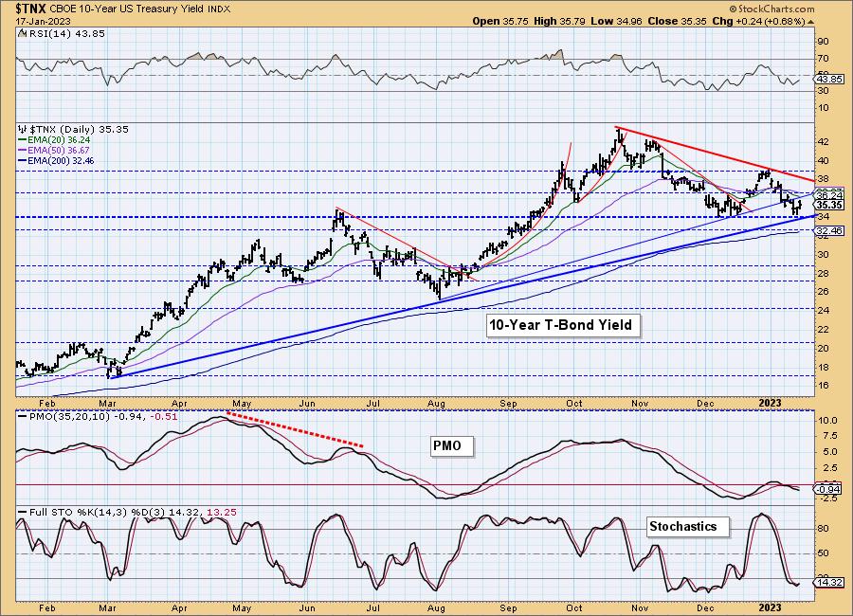Viewport: 853px width, 616px height.
Task: Click the 43.85 RSI value tag
Action: (829, 79)
